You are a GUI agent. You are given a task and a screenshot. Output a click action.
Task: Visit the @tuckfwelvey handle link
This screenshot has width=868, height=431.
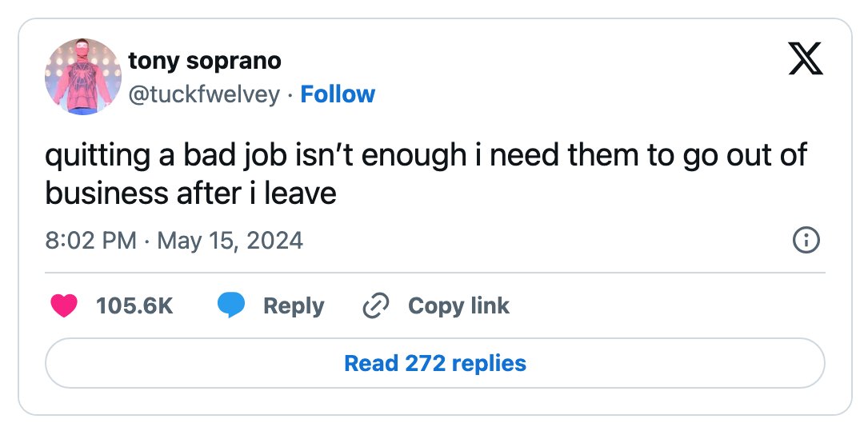(x=204, y=94)
